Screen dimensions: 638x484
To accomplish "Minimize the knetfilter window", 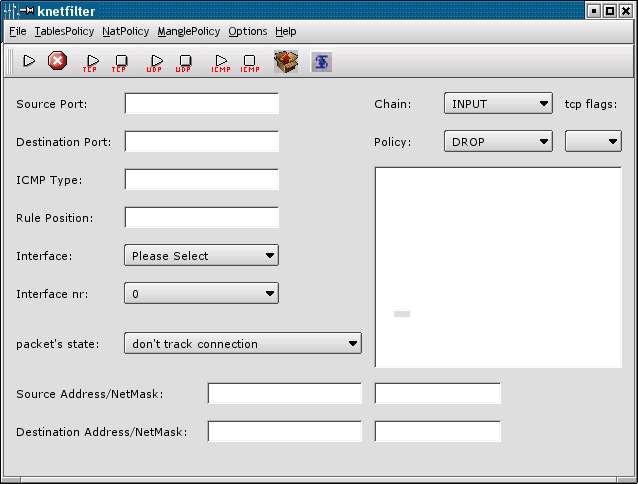I will (593, 11).
